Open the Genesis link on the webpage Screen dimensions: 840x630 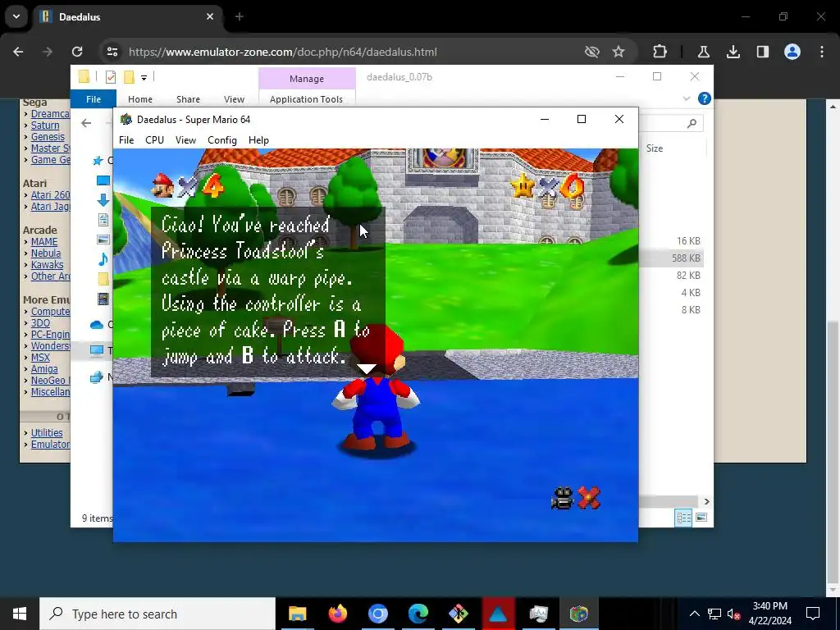tap(48, 137)
